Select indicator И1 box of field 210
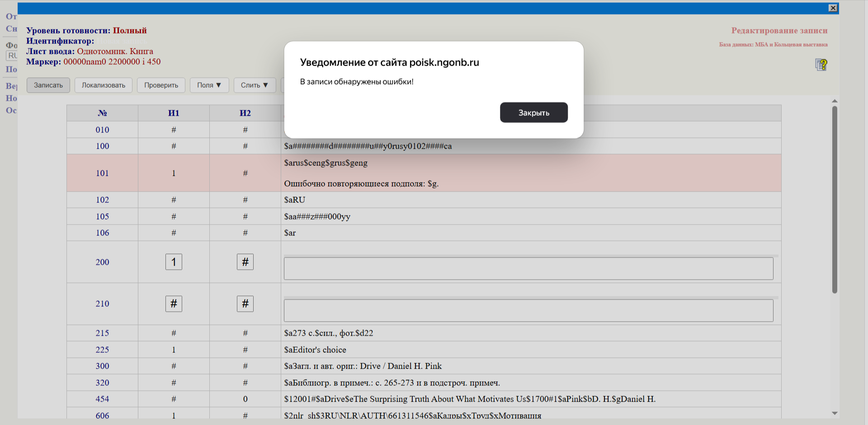 [x=174, y=304]
